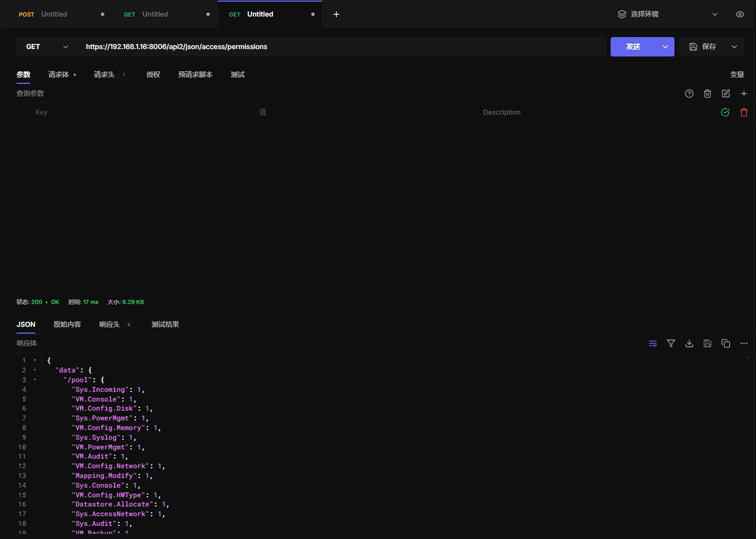
Task: Open the response filter funnel icon
Action: 671,343
